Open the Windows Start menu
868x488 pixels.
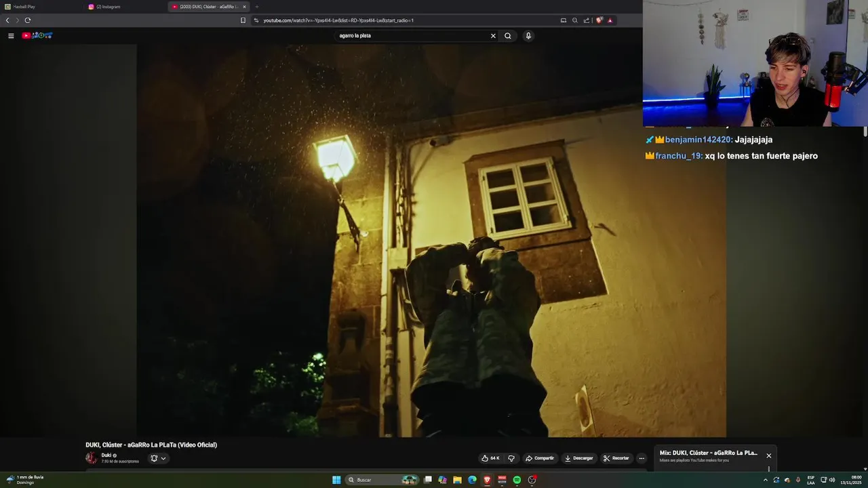click(336, 480)
